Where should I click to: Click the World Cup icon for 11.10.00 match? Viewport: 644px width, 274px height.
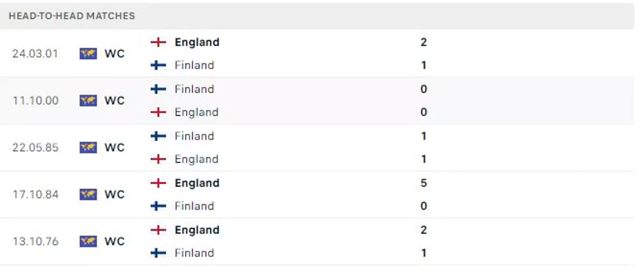(88, 100)
